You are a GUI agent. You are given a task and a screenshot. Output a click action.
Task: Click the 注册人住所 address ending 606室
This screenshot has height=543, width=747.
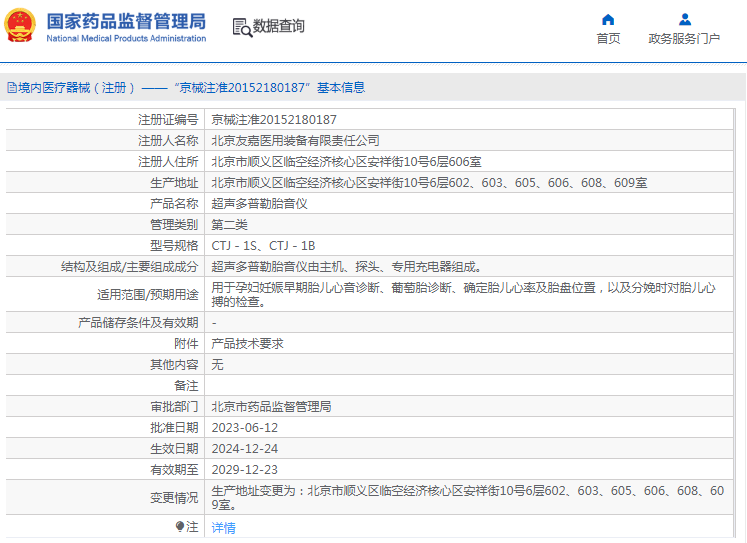pyautogui.click(x=346, y=161)
